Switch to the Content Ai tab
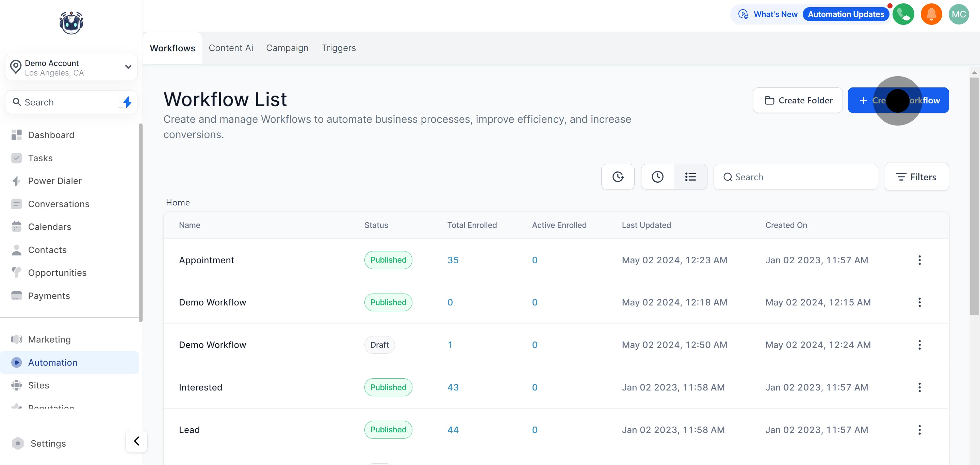This screenshot has height=465, width=980. [231, 48]
